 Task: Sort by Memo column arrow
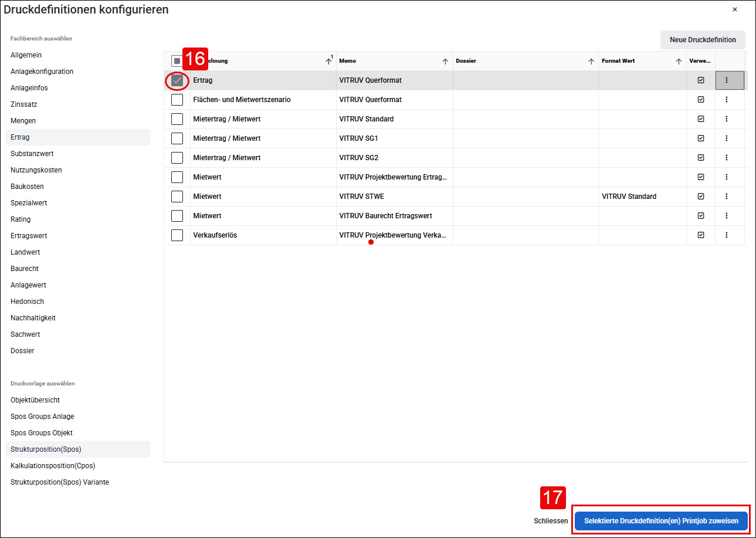[445, 61]
